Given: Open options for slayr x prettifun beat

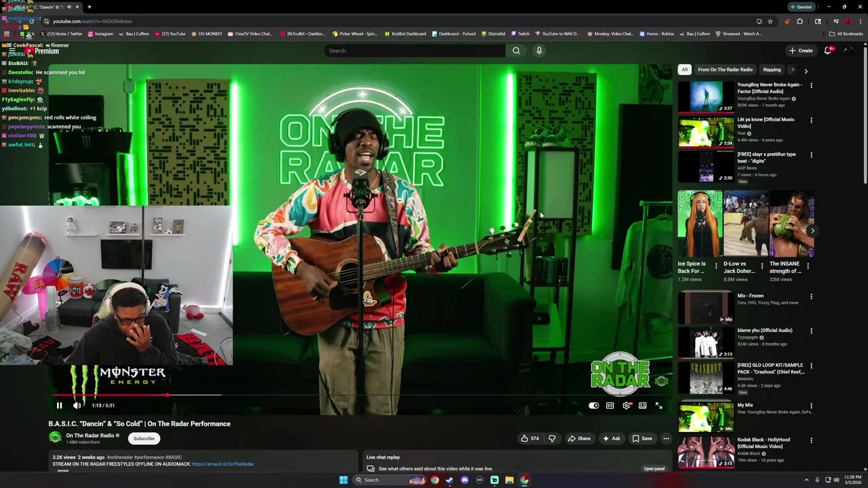Looking at the screenshot, I should click(x=811, y=155).
